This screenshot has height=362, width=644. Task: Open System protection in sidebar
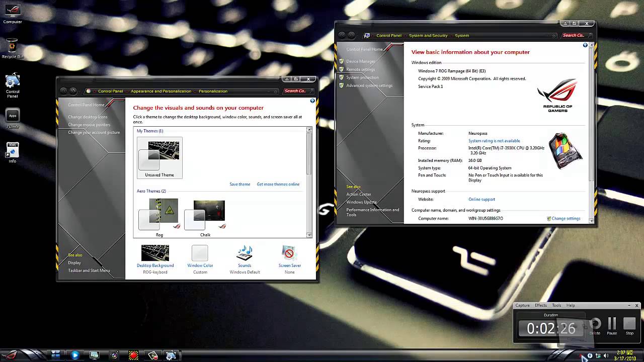[362, 77]
